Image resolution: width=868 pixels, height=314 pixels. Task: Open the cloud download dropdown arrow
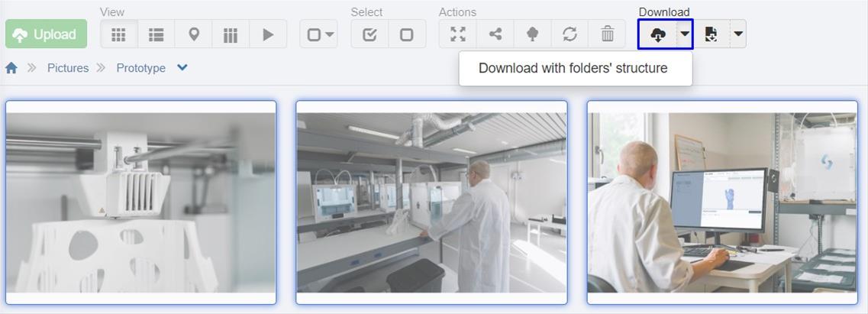point(685,34)
